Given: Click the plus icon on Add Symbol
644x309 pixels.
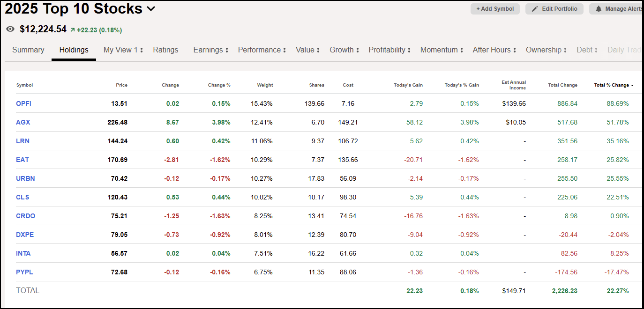Looking at the screenshot, I should (x=479, y=8).
